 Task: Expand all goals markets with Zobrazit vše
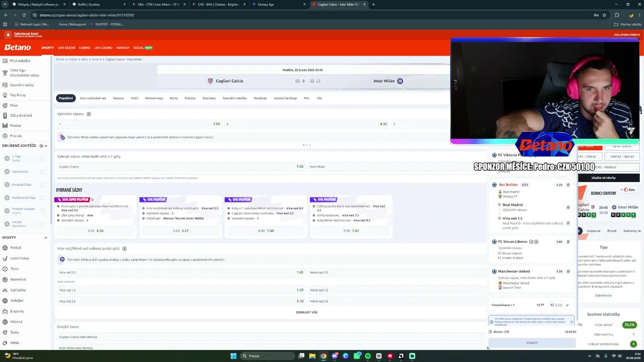306,312
